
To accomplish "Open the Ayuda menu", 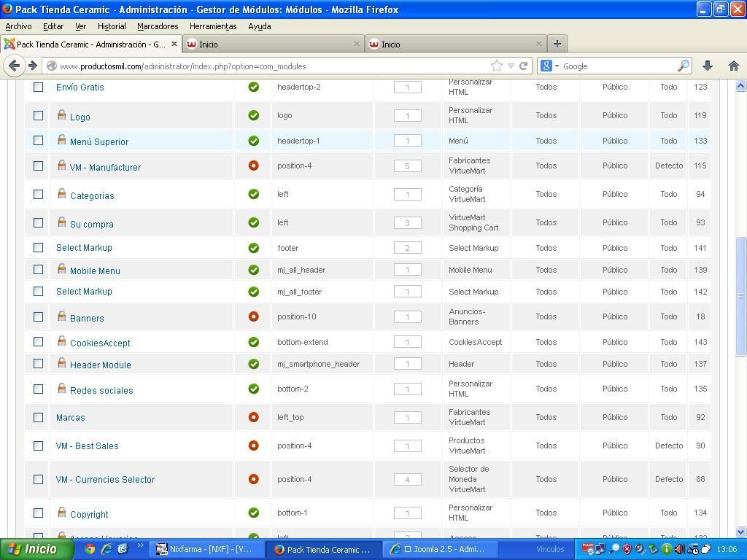I will (259, 26).
